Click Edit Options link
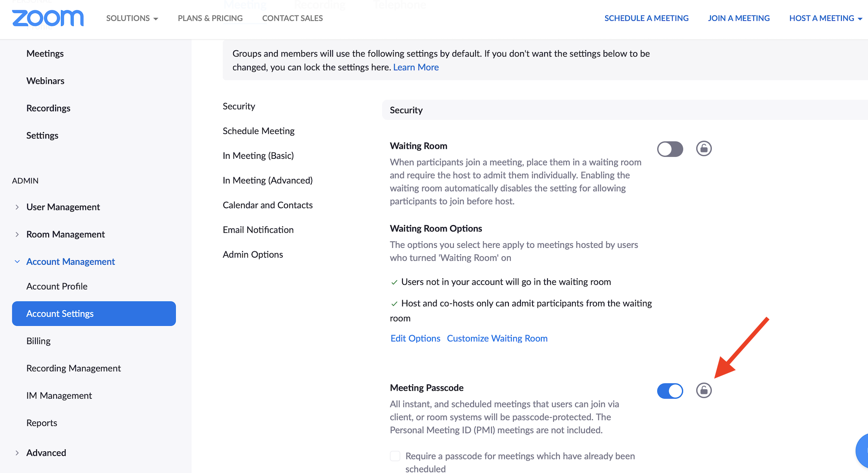868x473 pixels. [415, 338]
